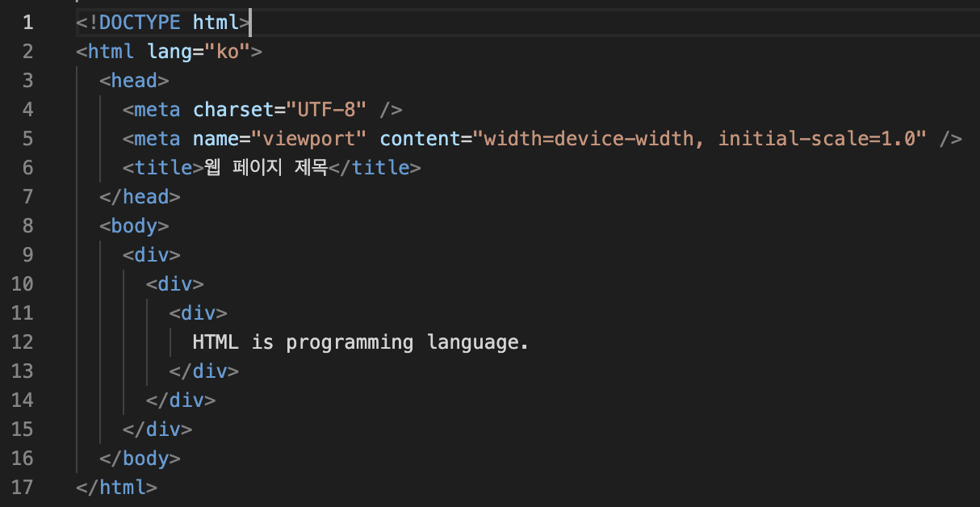Screen dimensions: 980x507
Task: Select line number 6 in the gutter
Action: [x=28, y=168]
